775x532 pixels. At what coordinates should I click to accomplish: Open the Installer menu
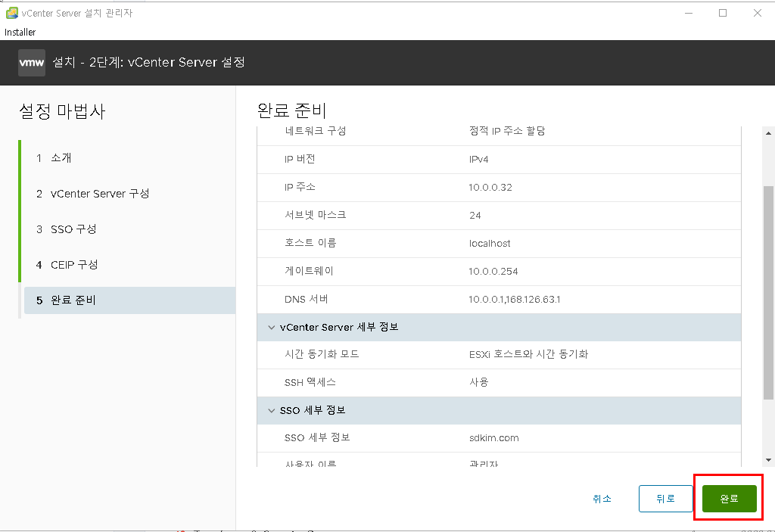click(20, 32)
